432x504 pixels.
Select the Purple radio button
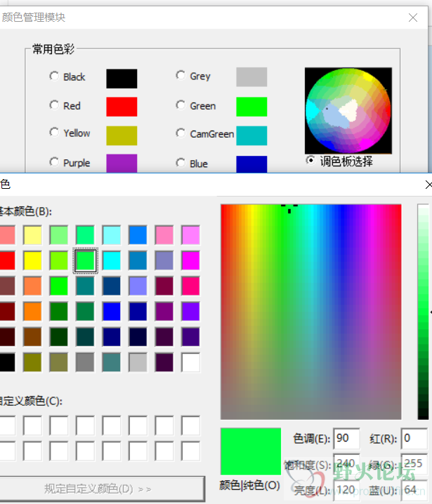tap(54, 162)
